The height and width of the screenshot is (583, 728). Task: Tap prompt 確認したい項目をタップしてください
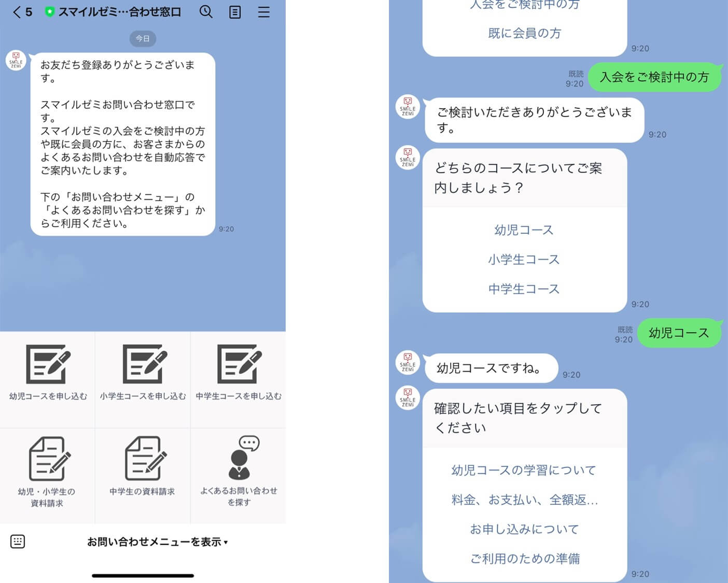(x=519, y=418)
